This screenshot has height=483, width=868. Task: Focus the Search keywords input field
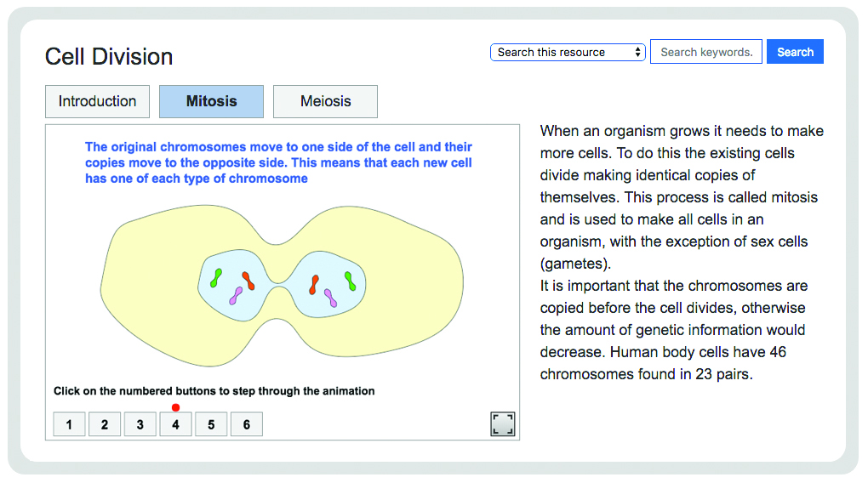click(705, 52)
